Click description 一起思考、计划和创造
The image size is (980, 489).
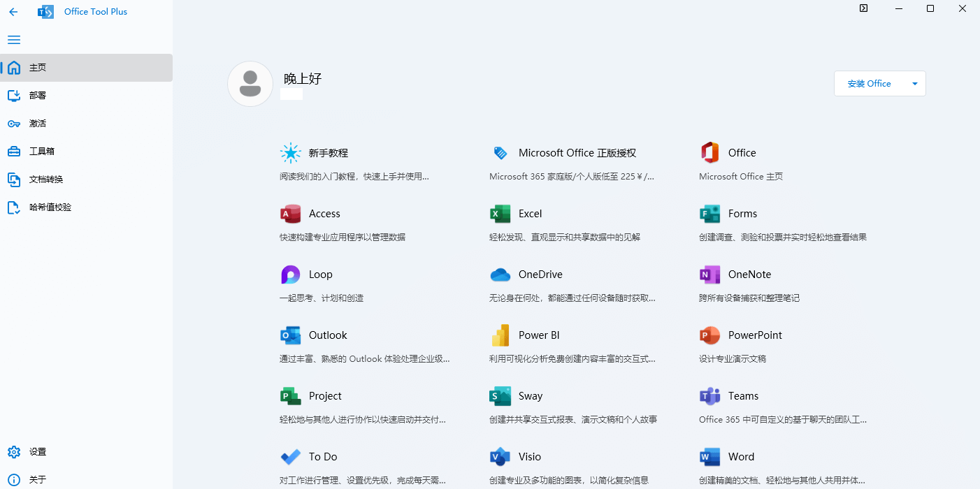[322, 298]
